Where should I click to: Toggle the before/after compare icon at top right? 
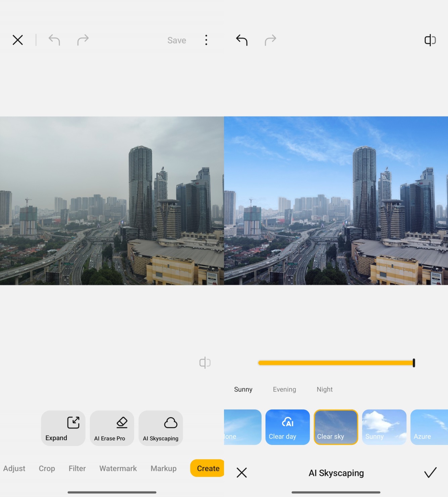[430, 40]
